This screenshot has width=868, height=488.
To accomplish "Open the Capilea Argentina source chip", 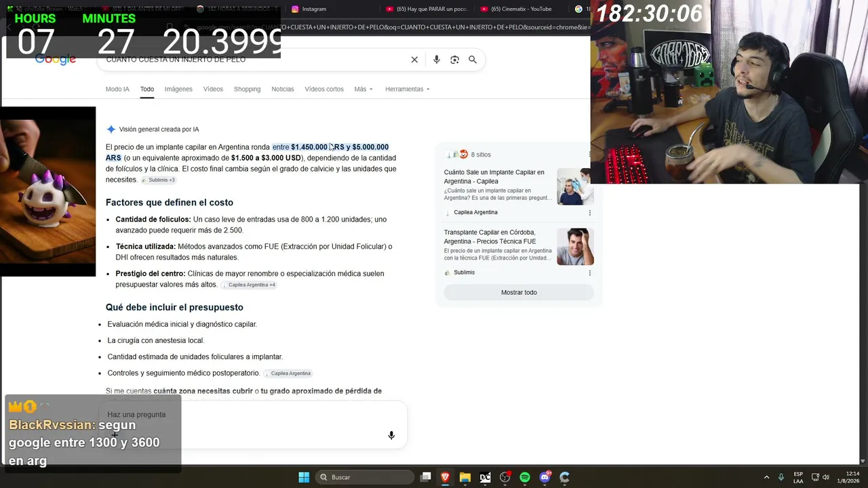I will (x=288, y=373).
